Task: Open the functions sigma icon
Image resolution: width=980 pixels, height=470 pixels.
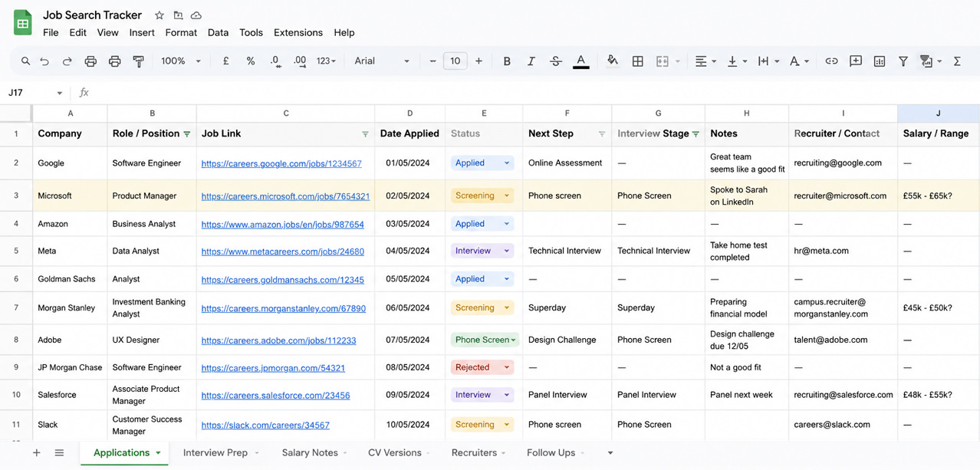Action: coord(957,61)
